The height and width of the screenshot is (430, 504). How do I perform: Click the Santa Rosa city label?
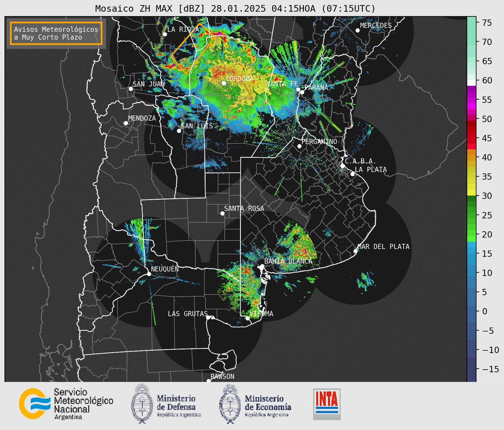(244, 208)
